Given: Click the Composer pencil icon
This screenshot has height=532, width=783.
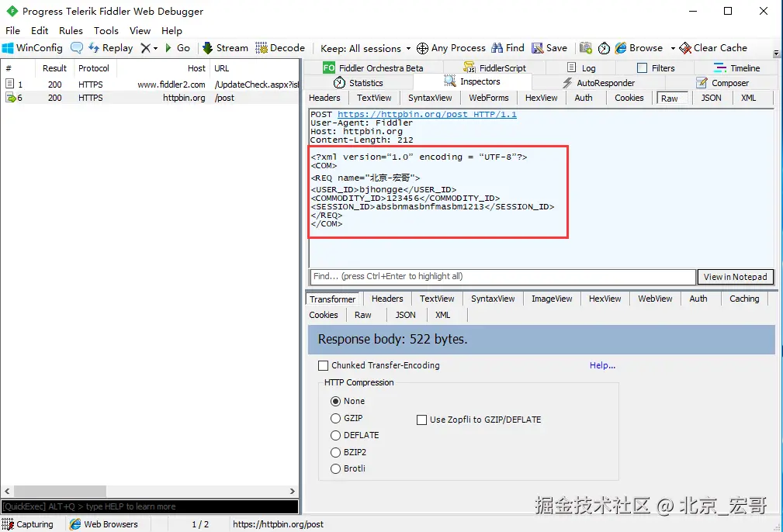Looking at the screenshot, I should click(x=702, y=83).
